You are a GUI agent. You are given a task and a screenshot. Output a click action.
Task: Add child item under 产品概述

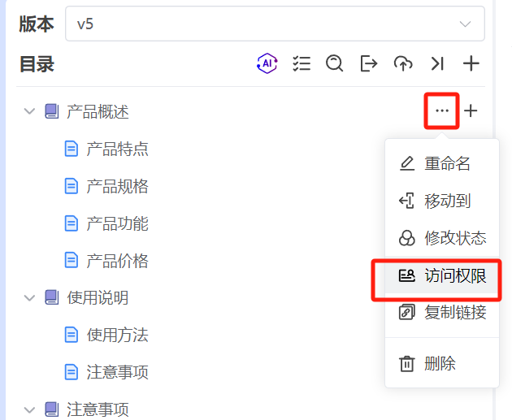click(x=471, y=111)
